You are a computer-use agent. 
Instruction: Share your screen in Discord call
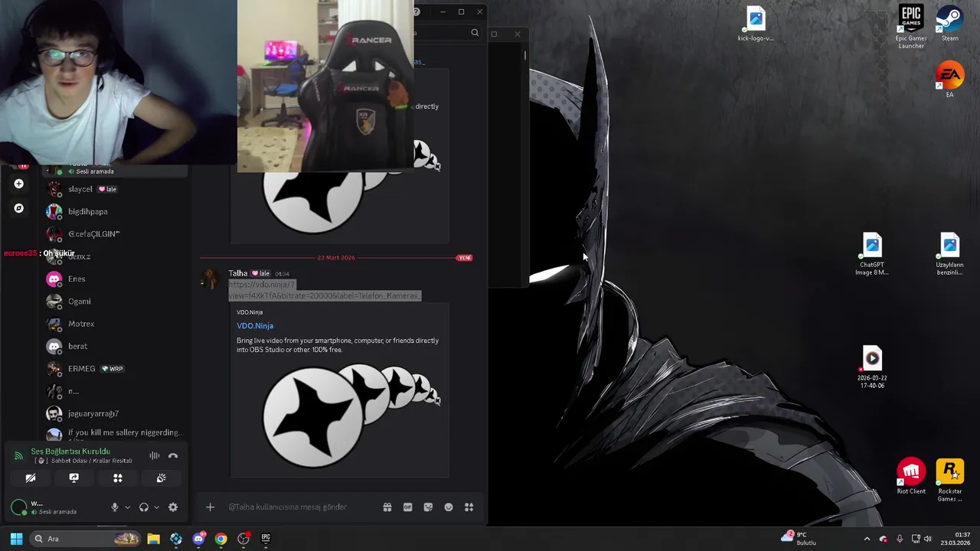(73, 478)
